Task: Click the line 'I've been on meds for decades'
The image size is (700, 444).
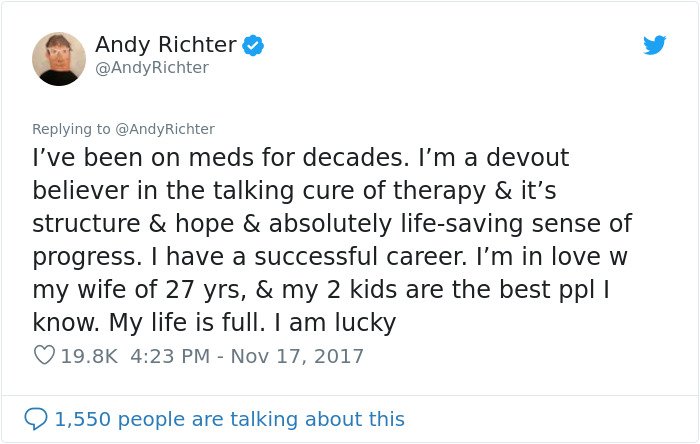Action: pyautogui.click(x=221, y=158)
